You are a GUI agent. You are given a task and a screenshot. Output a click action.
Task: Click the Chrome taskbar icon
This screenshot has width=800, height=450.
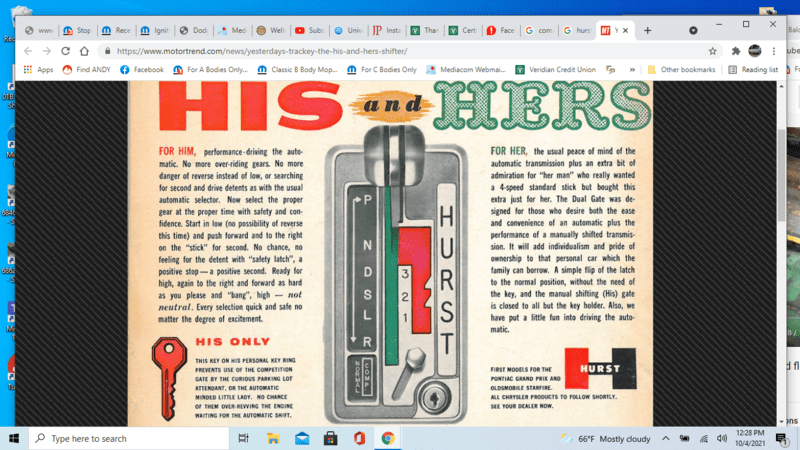pos(388,438)
